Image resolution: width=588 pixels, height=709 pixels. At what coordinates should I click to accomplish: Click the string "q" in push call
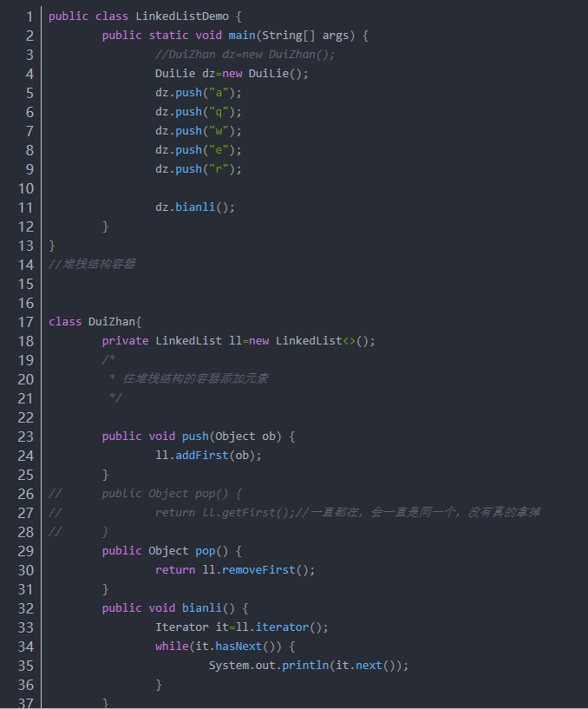coord(219,112)
